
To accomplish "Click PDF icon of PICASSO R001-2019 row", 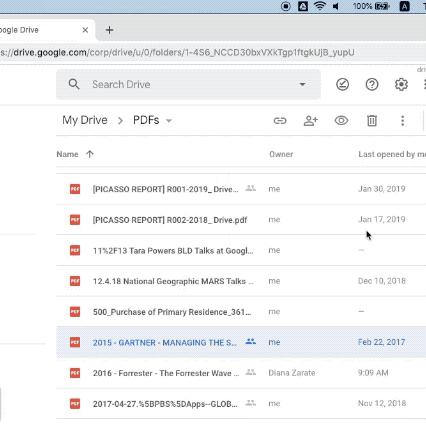I will click(75, 189).
